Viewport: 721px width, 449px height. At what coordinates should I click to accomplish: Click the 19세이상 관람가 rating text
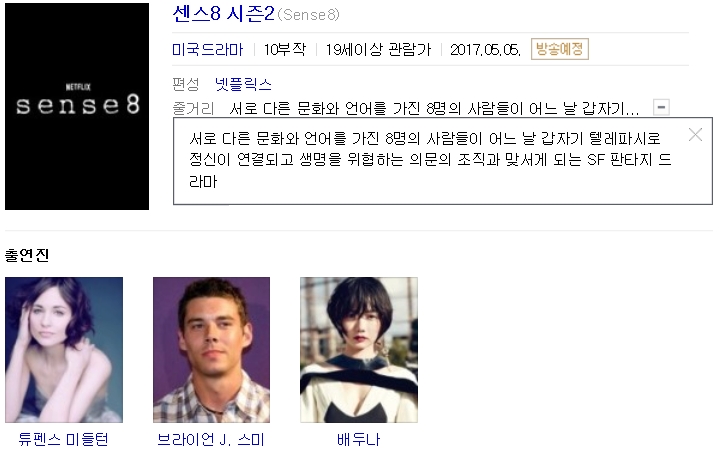378,49
